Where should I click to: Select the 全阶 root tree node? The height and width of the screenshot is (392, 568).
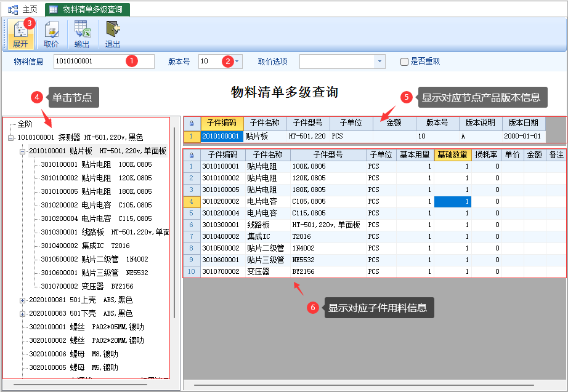tap(25, 124)
